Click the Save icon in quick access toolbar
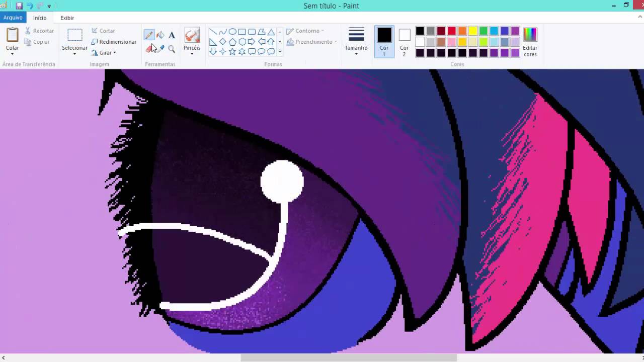Screen dimensions: 644x362 coord(19,6)
